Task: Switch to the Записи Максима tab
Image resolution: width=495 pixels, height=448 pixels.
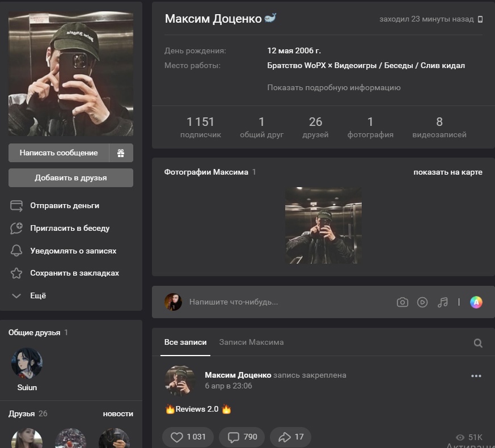Action: click(x=251, y=343)
